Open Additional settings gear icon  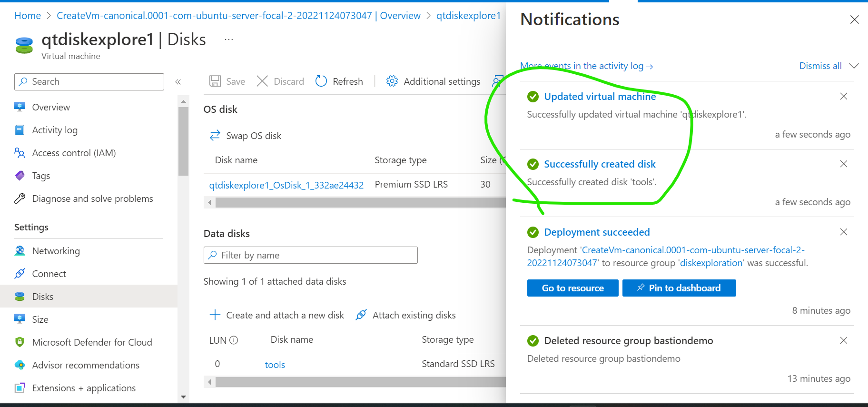[392, 81]
